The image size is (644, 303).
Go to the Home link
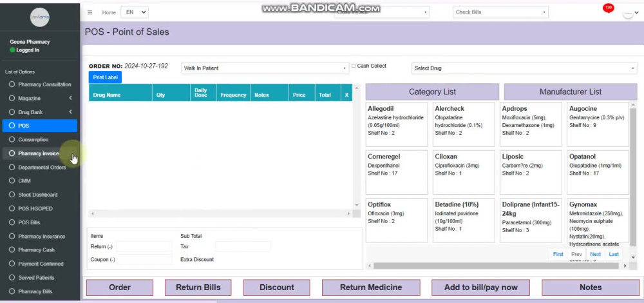(x=109, y=12)
